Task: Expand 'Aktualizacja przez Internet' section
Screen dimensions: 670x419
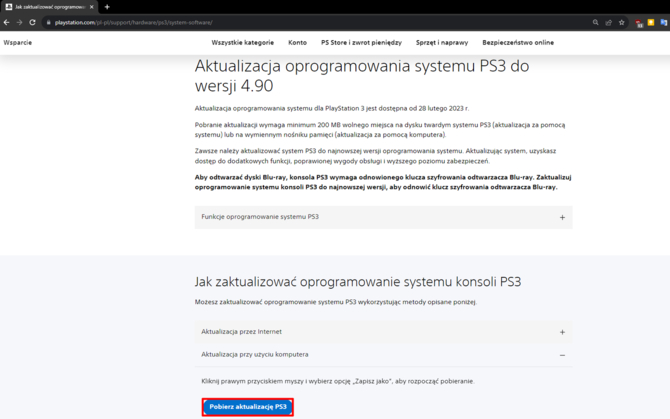Action: pyautogui.click(x=383, y=332)
